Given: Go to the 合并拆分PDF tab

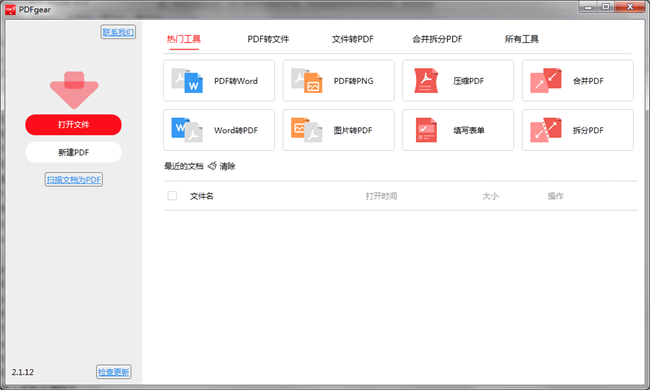Looking at the screenshot, I should tap(437, 39).
